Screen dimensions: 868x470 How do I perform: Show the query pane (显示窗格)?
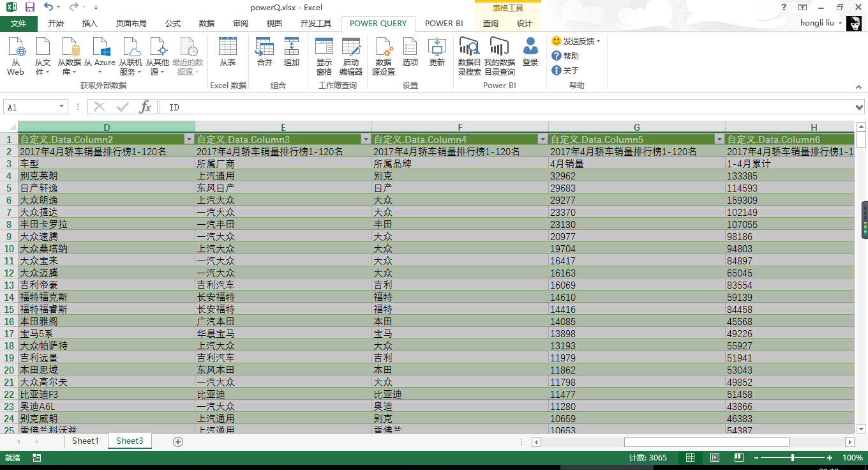pyautogui.click(x=324, y=56)
